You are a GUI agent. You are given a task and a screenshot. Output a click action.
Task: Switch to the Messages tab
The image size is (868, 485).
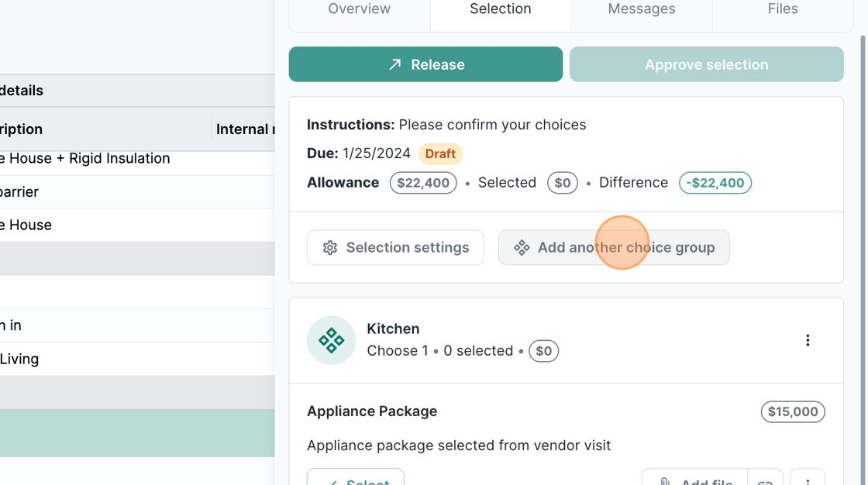(x=642, y=9)
